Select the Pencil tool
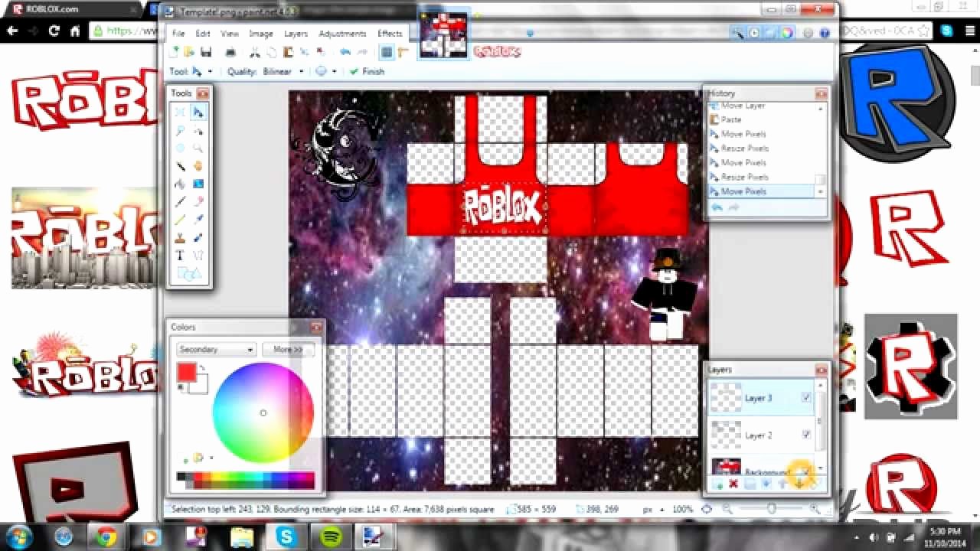This screenshot has height=551, width=980. point(180,220)
